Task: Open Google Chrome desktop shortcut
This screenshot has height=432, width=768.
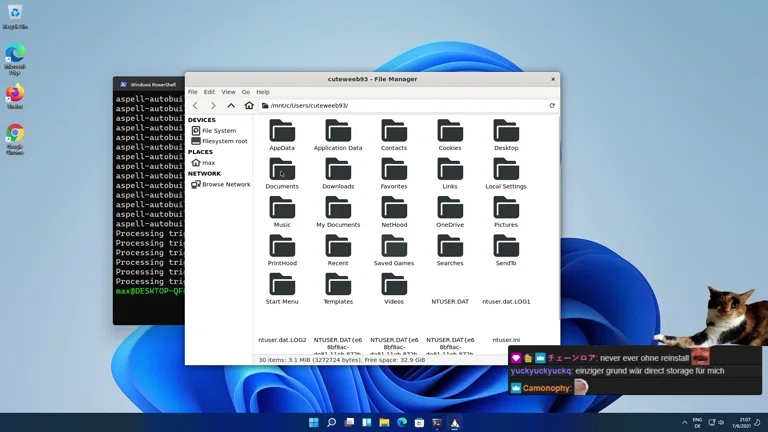Action: point(15,139)
